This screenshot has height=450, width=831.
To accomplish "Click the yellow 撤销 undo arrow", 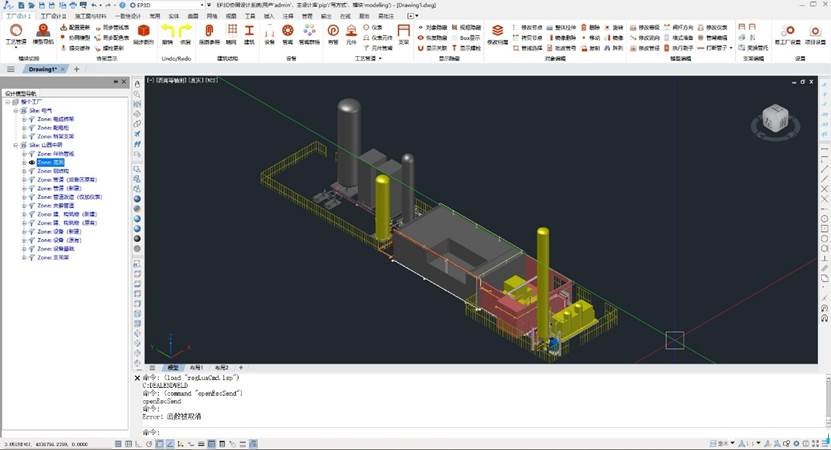I will (x=167, y=32).
